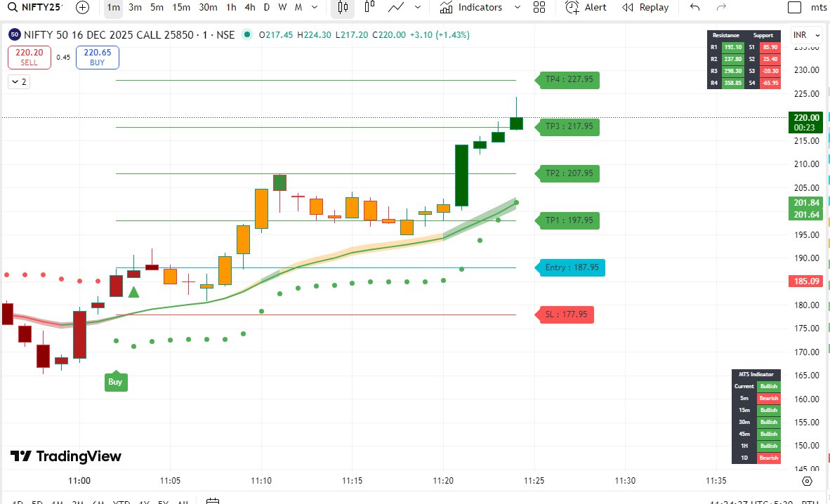This screenshot has width=830, height=504.
Task: Click the 11:20 time axis label
Action: (443, 481)
